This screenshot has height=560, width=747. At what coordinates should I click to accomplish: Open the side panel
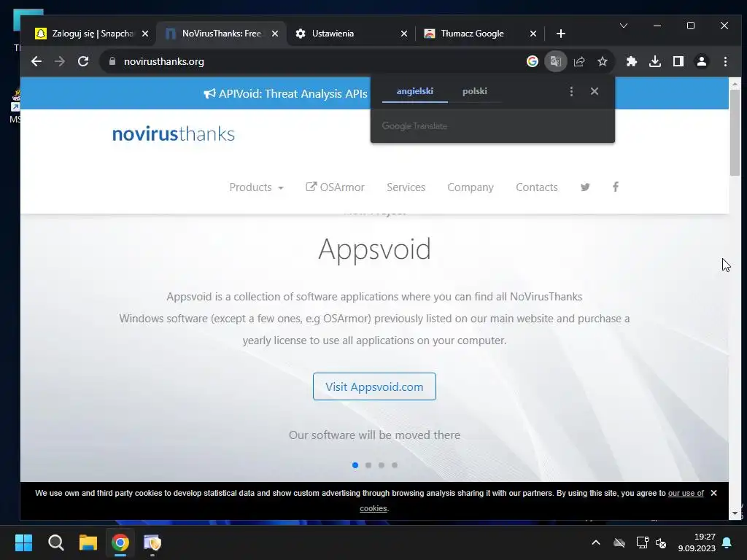click(678, 61)
